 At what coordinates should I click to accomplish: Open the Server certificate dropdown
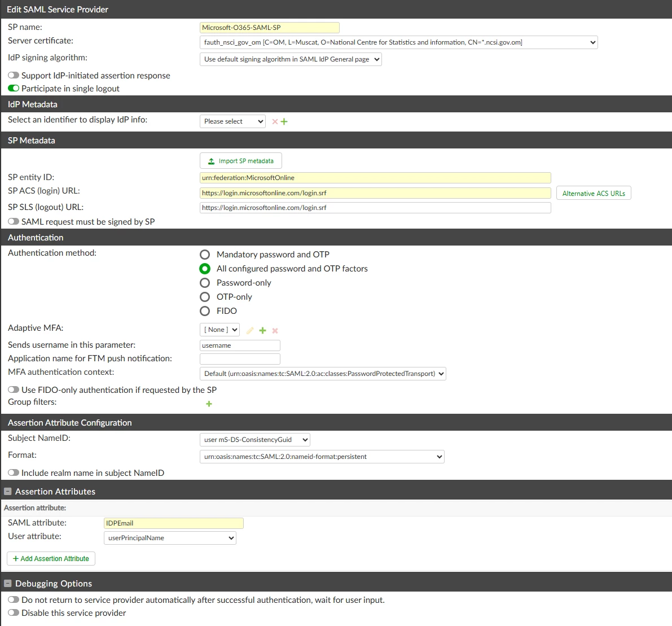(x=398, y=42)
